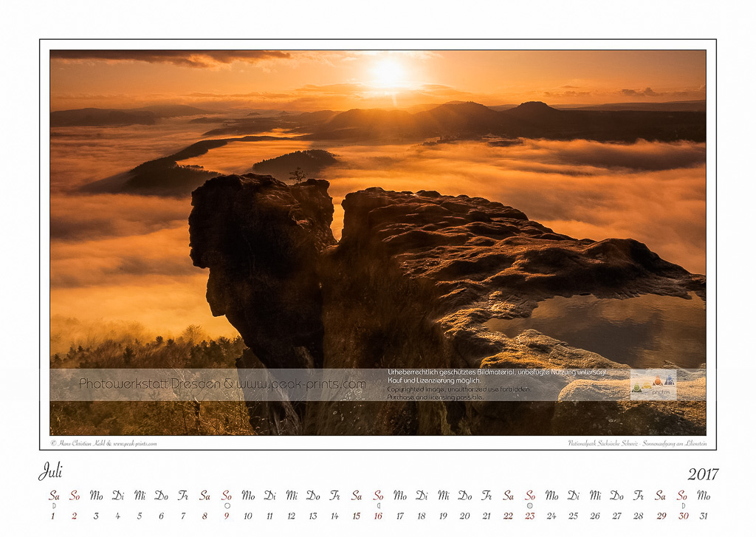The image size is (756, 537).
Task: Select day 10 in the calendar row
Action: pos(248,516)
